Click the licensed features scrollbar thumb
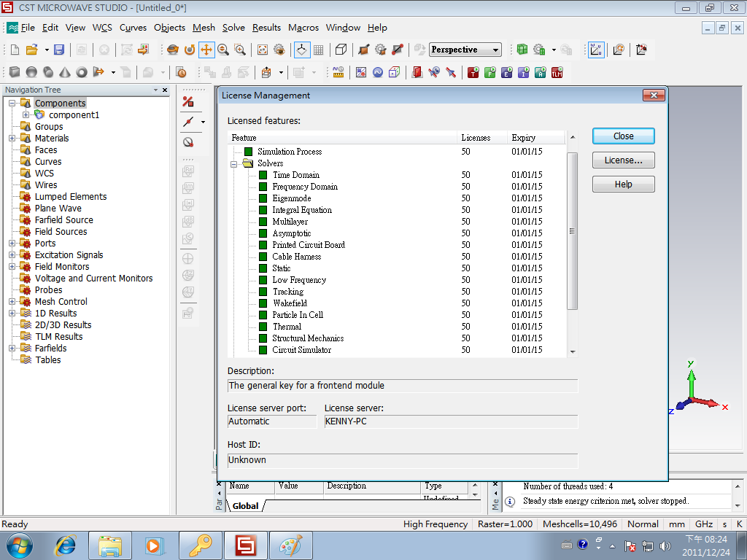 573,231
